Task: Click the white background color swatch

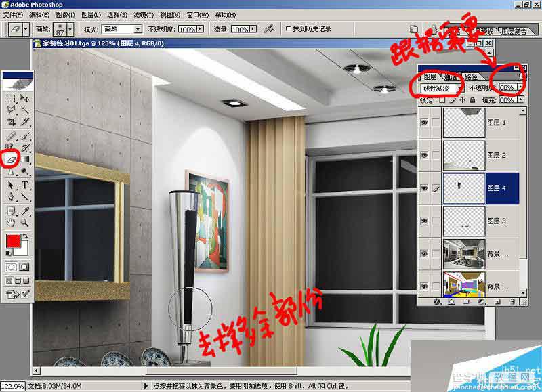Action: pos(22,249)
